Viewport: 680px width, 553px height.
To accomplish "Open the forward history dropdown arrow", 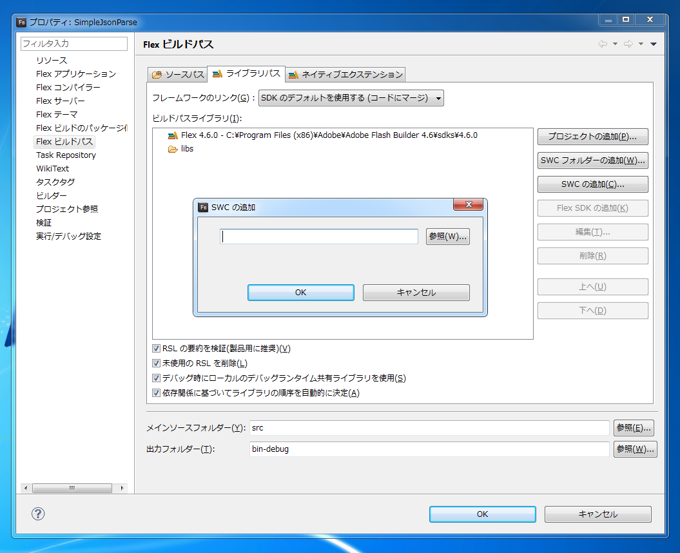I will (x=641, y=44).
